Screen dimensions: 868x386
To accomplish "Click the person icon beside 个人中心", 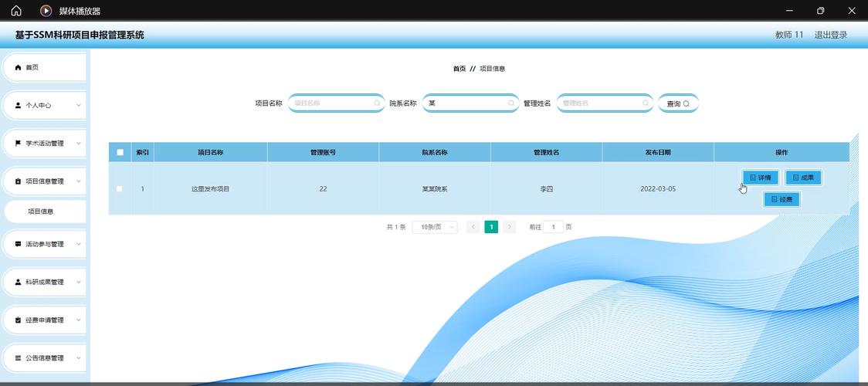I will pyautogui.click(x=18, y=105).
